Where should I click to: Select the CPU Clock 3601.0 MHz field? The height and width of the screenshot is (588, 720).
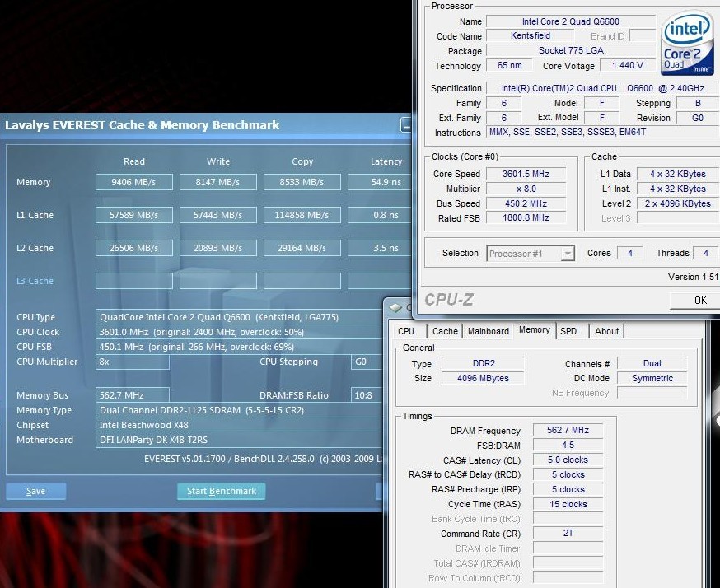pos(239,332)
